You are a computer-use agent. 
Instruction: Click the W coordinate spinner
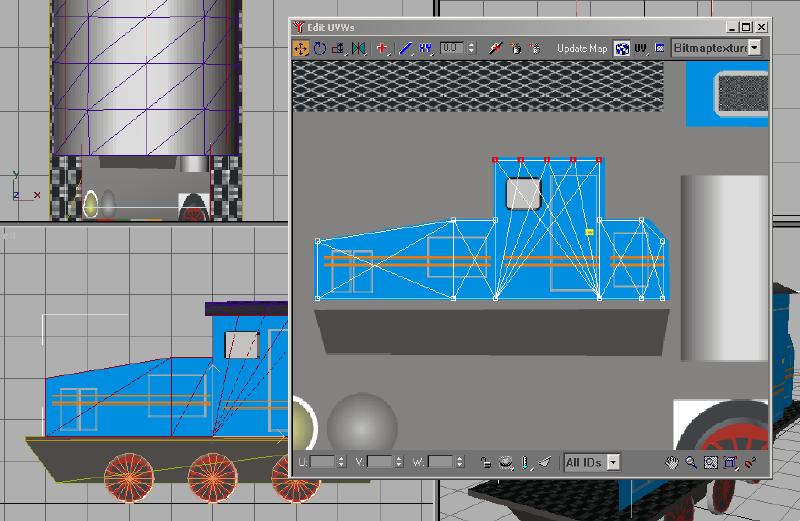(x=460, y=462)
